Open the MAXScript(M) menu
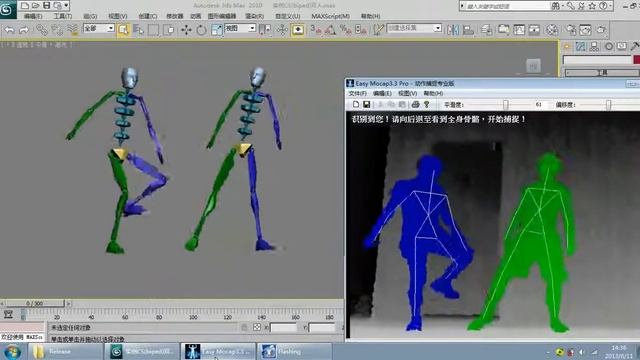 coord(331,16)
